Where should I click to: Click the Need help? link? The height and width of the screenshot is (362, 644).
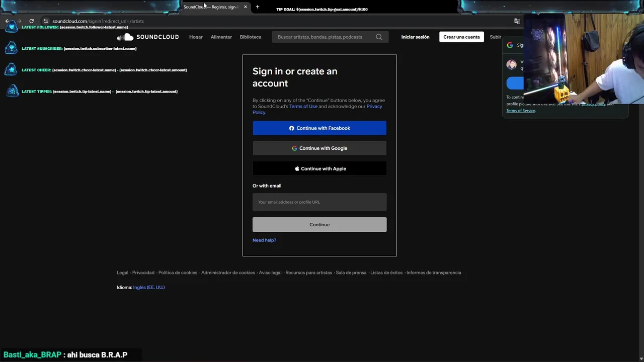[264, 240]
